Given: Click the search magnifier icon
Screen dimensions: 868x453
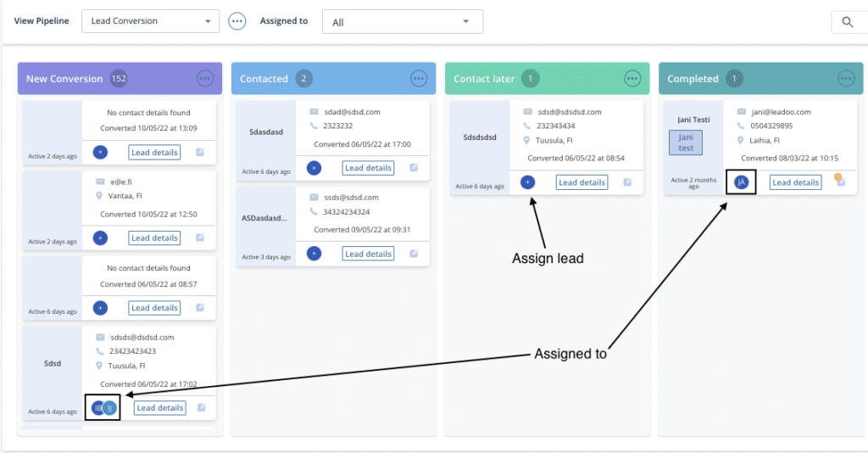Looking at the screenshot, I should coord(847,22).
